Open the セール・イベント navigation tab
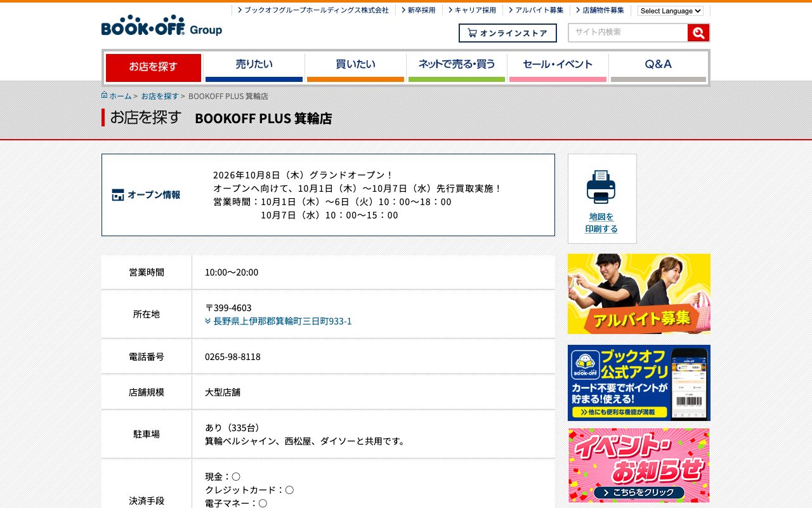Screen dimensions: 812x508 tap(558, 67)
